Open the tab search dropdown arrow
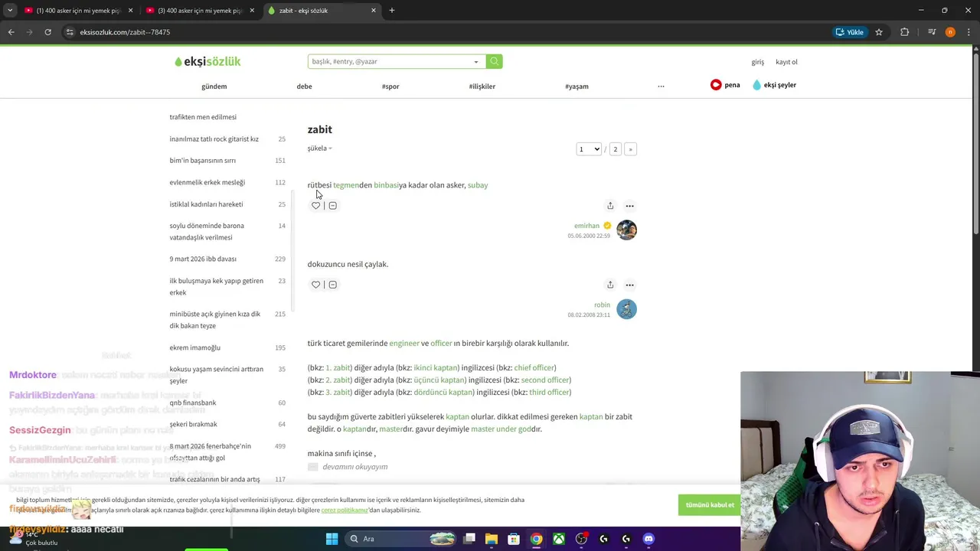The width and height of the screenshot is (980, 551). pos(9,11)
